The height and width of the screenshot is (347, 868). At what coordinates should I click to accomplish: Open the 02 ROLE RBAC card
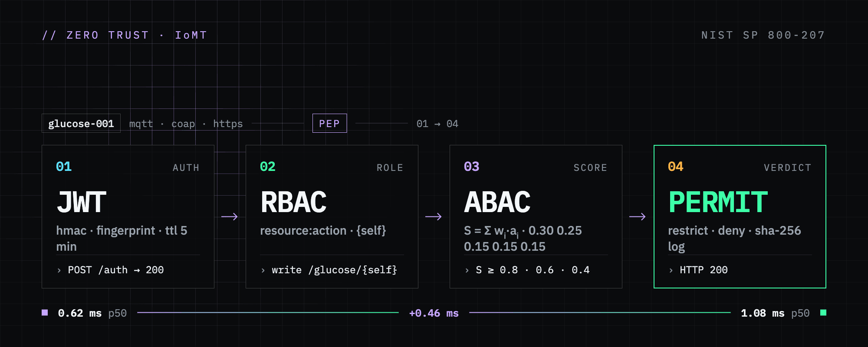pyautogui.click(x=332, y=216)
